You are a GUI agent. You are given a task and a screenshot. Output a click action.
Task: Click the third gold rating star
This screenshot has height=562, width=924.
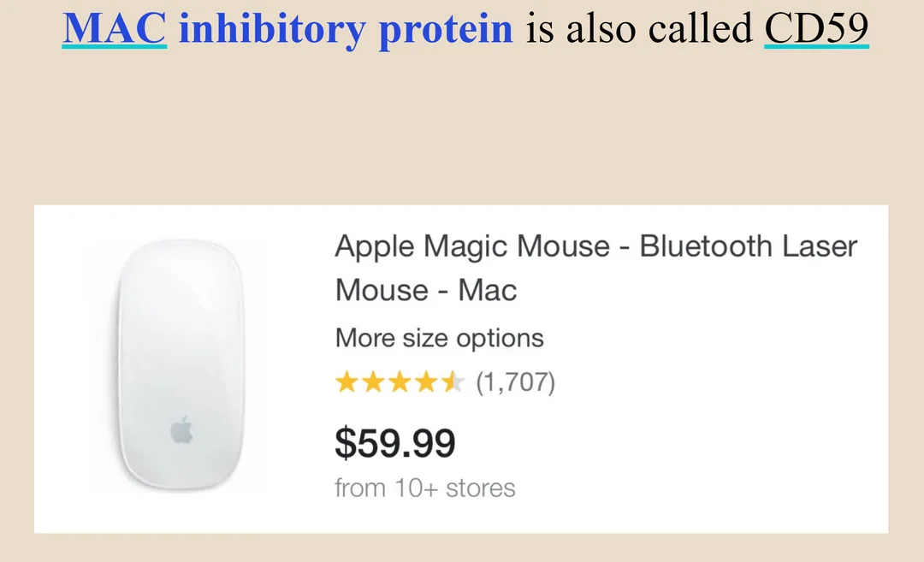click(x=400, y=382)
